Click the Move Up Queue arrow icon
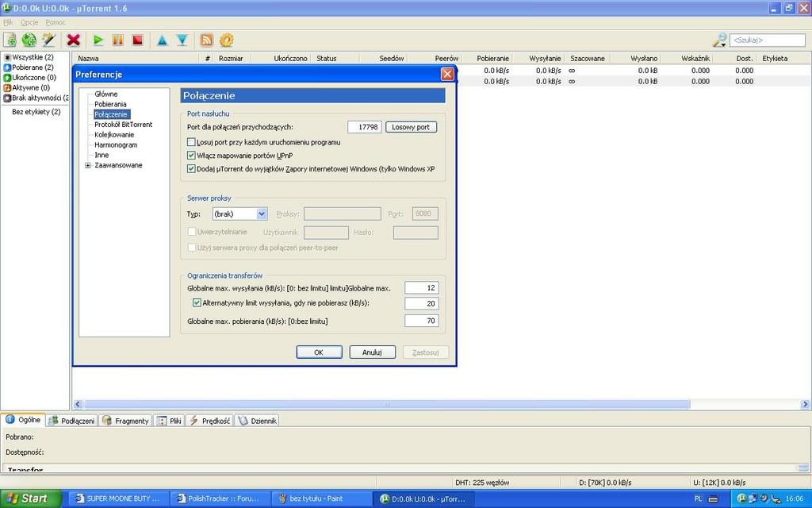812x508 pixels. pos(162,40)
